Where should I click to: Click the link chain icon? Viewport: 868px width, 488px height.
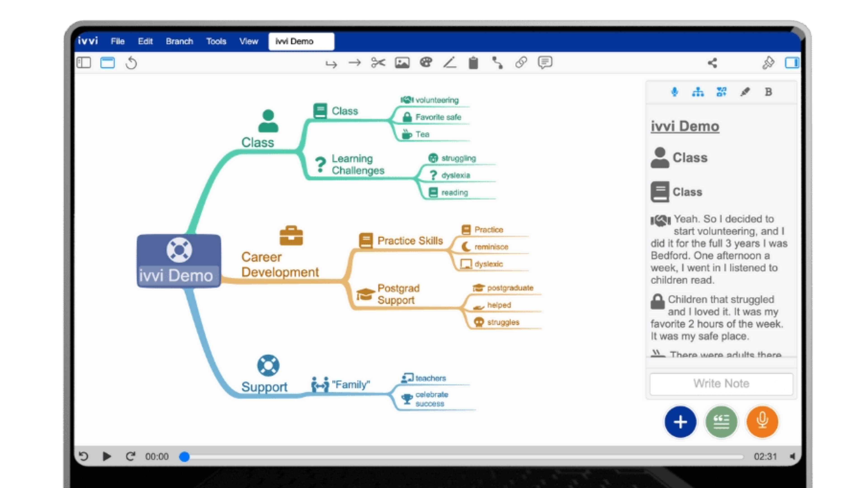point(521,63)
